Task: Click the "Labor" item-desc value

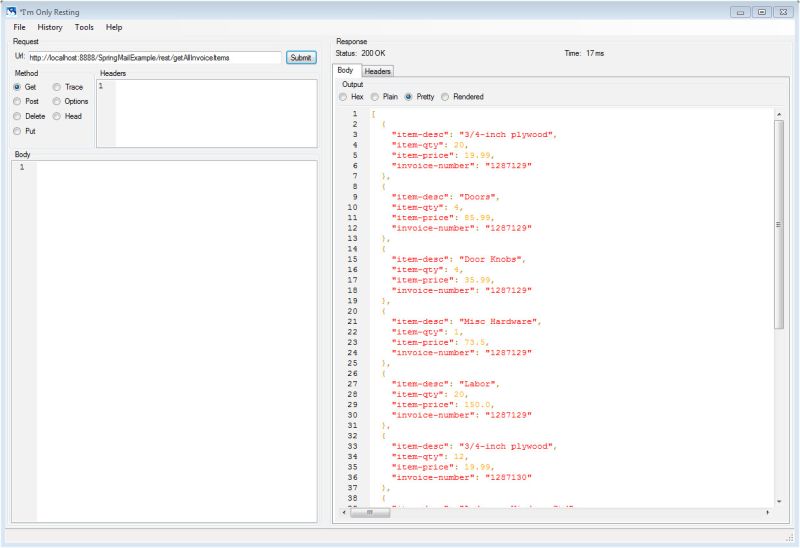Action: pyautogui.click(x=477, y=384)
